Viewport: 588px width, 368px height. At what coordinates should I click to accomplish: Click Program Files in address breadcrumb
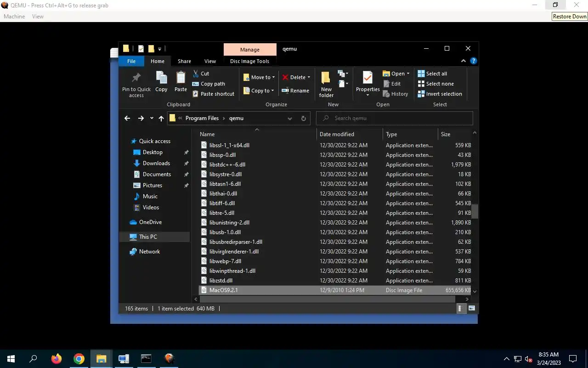pos(202,118)
